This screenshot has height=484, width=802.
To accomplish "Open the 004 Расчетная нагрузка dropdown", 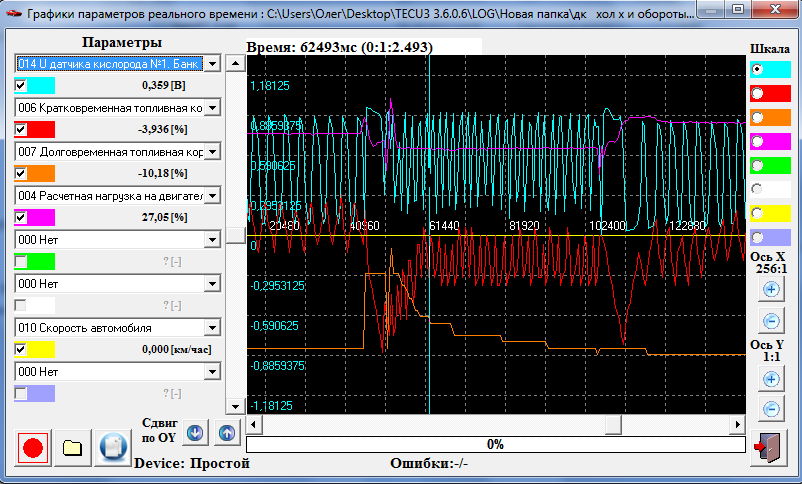I will point(211,195).
